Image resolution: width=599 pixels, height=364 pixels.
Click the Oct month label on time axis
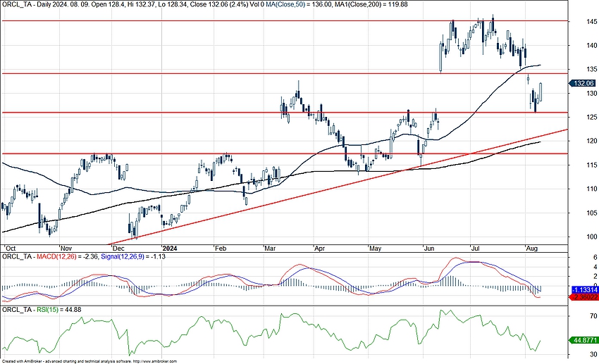pos(9,249)
